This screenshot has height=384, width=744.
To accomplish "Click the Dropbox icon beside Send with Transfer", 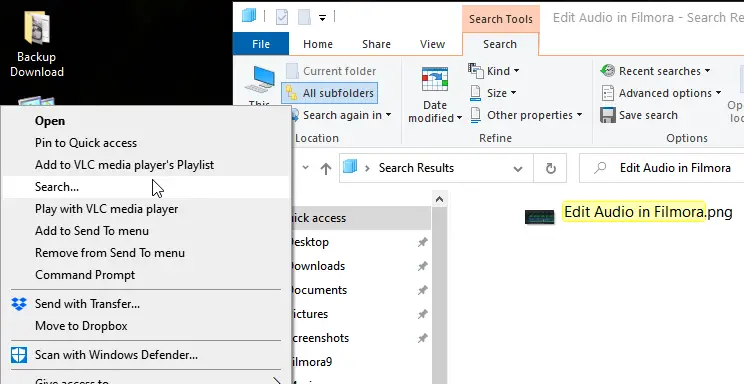I will pyautogui.click(x=19, y=304).
